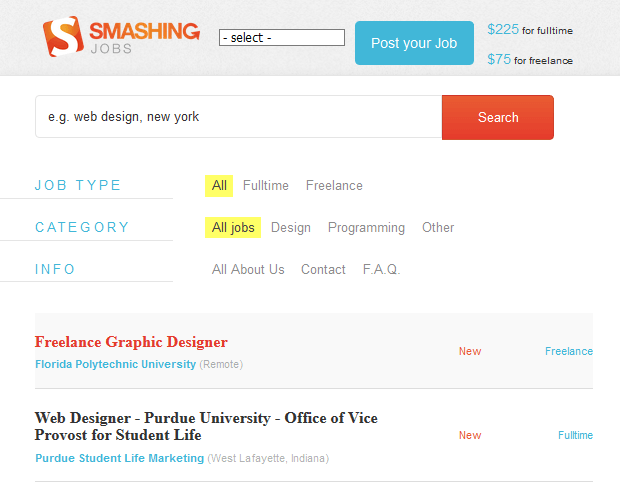
Task: Select the 'All jobs' category filter
Action: point(233,227)
